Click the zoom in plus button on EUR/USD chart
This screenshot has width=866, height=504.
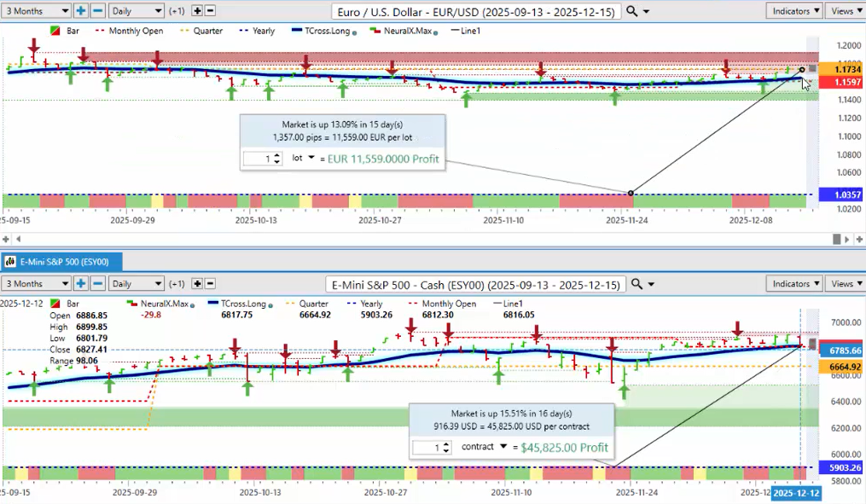point(81,11)
